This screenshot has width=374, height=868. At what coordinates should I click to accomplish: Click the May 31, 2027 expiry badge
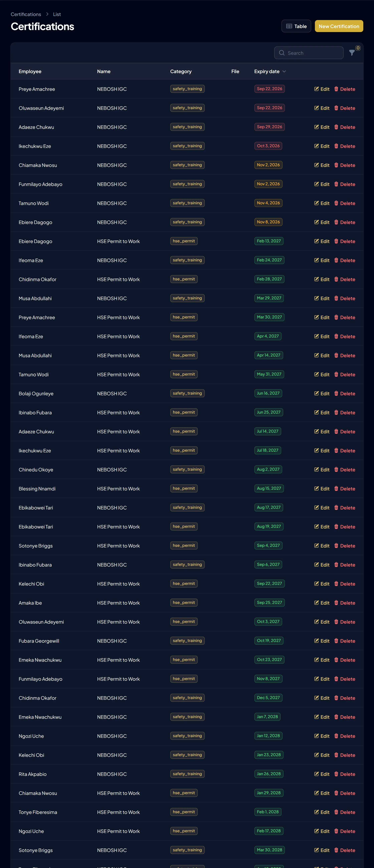point(269,374)
